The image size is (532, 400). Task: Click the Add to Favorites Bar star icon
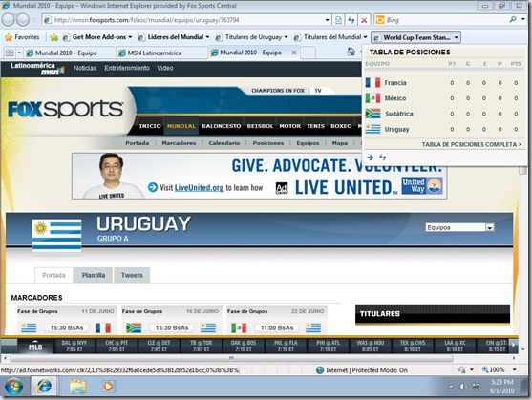pyautogui.click(x=53, y=37)
